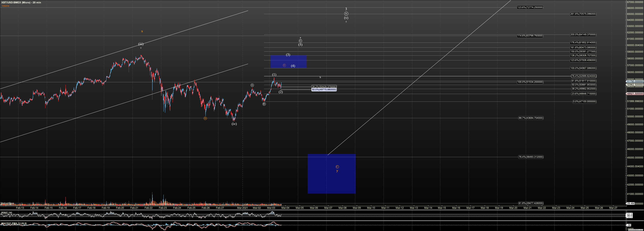Click the 51750.000000 price marker on axis
The height and width of the screenshot is (231, 644).
[635, 81]
